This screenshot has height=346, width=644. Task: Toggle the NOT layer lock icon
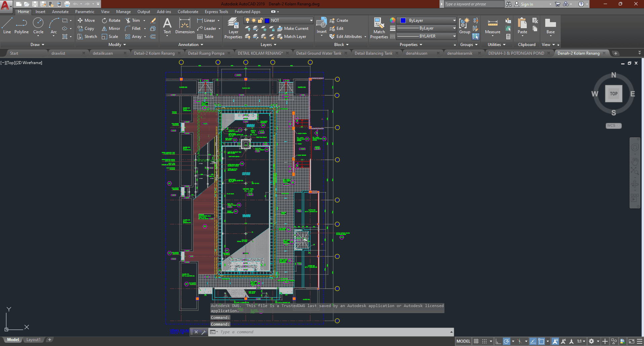(260, 20)
